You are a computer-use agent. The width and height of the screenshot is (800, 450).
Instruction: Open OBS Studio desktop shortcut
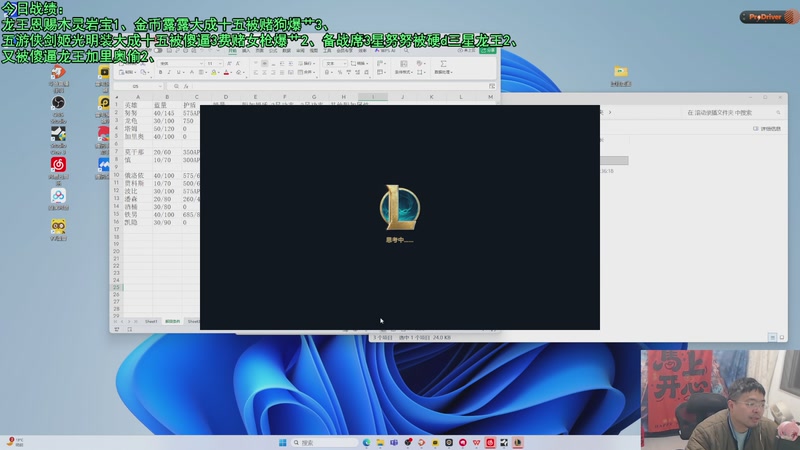point(58,108)
